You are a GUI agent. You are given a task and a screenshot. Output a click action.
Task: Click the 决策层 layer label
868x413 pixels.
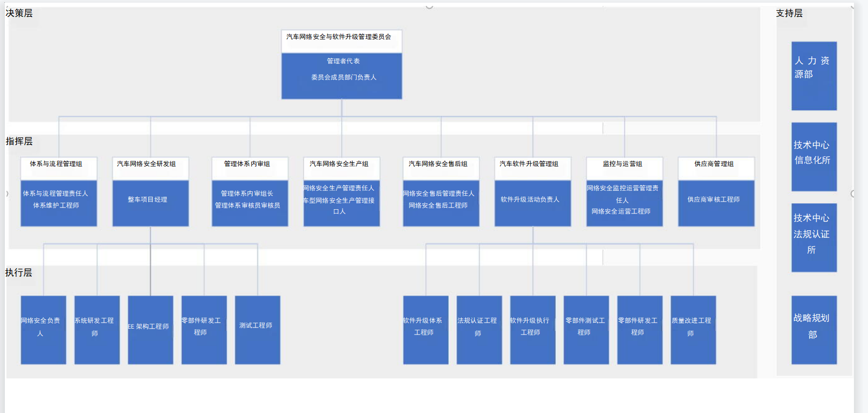click(x=19, y=13)
